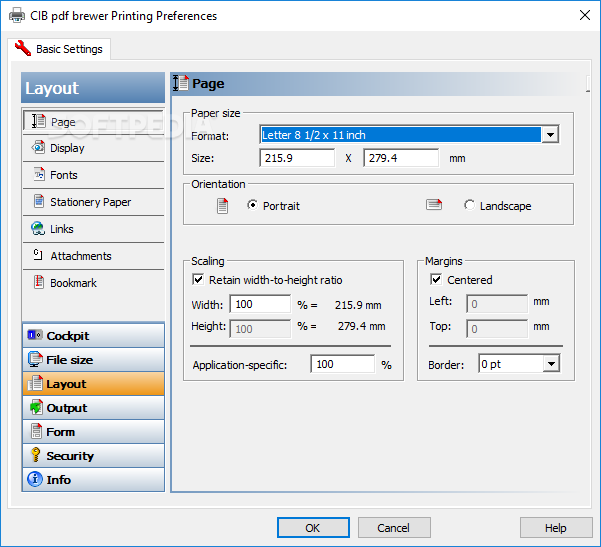Image resolution: width=601 pixels, height=547 pixels.
Task: Click the Display icon in the sidebar
Action: tap(38, 147)
